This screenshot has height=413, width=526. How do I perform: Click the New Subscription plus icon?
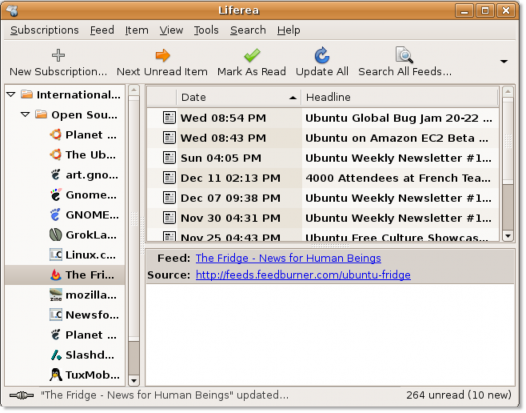click(58, 55)
